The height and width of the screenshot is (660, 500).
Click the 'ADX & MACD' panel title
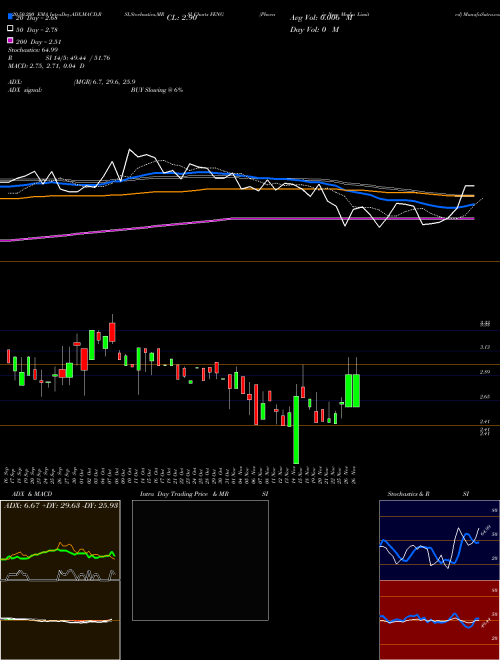click(x=32, y=494)
